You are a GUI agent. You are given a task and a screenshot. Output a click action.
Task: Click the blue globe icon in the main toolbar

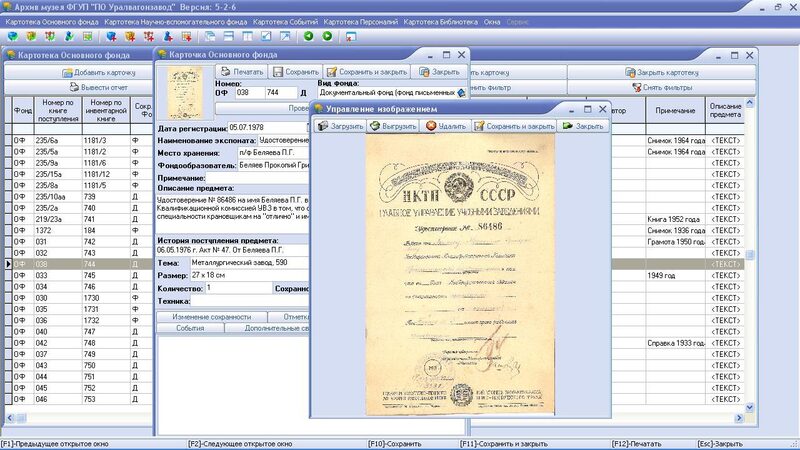13,36
